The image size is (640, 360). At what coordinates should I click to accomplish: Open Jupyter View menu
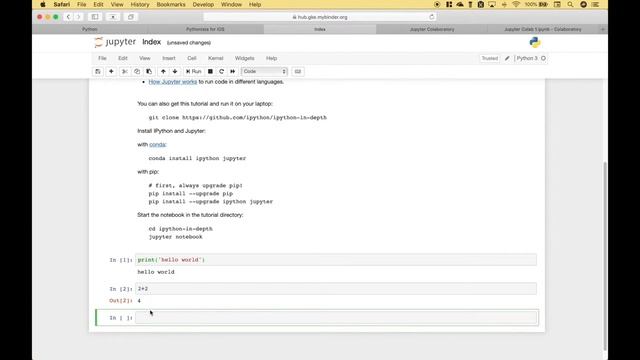[x=145, y=58]
